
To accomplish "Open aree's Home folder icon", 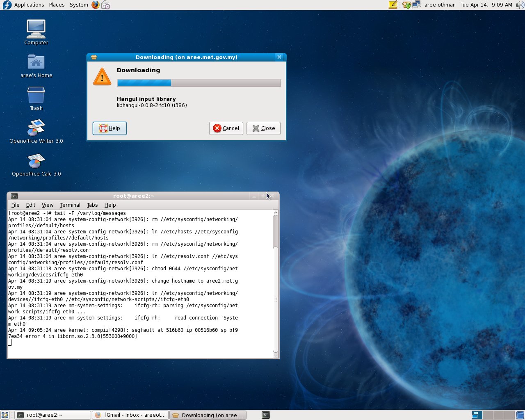I will pos(36,62).
